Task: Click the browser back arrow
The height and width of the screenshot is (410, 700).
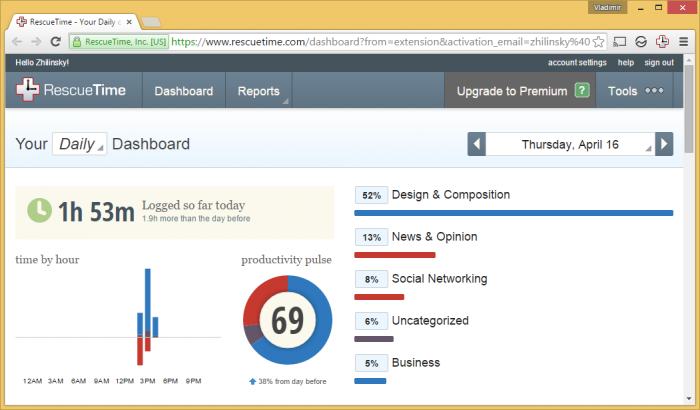Action: tap(17, 42)
